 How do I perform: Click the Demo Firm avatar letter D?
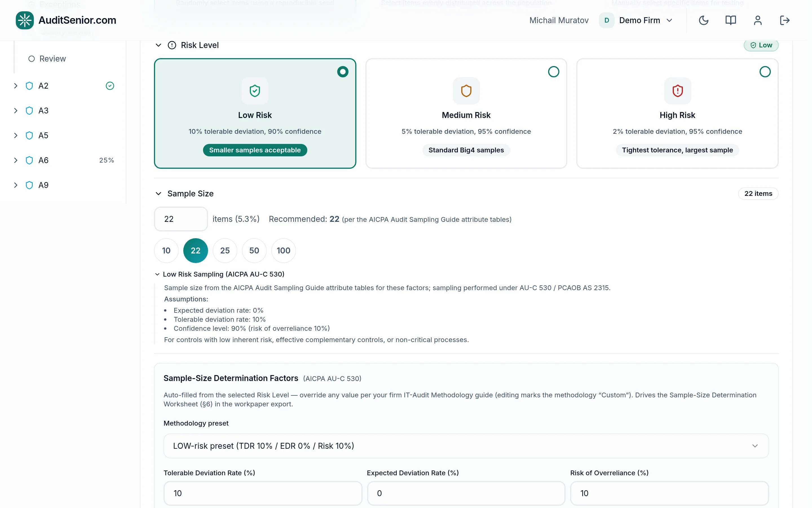607,20
